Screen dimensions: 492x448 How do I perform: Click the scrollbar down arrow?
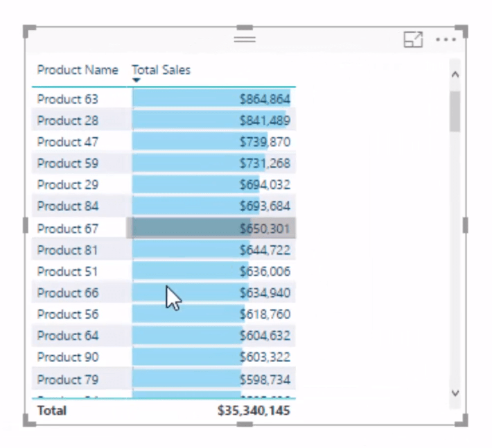click(455, 393)
